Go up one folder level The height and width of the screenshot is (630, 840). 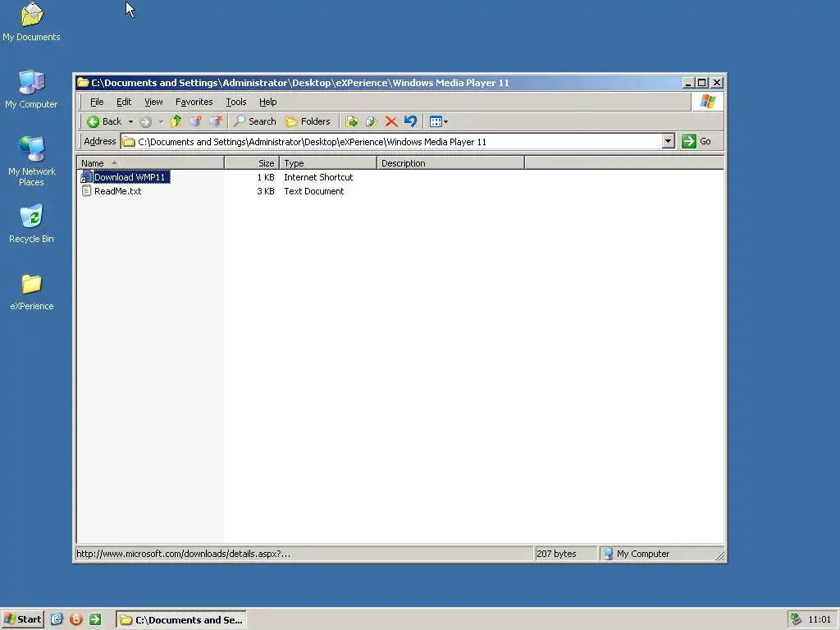pos(176,121)
